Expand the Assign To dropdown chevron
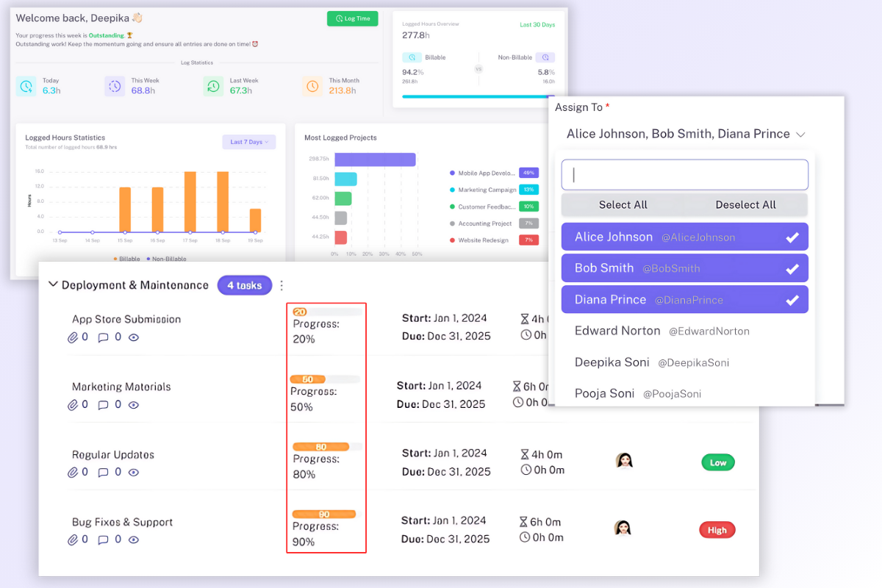The width and height of the screenshot is (882, 588). [800, 135]
